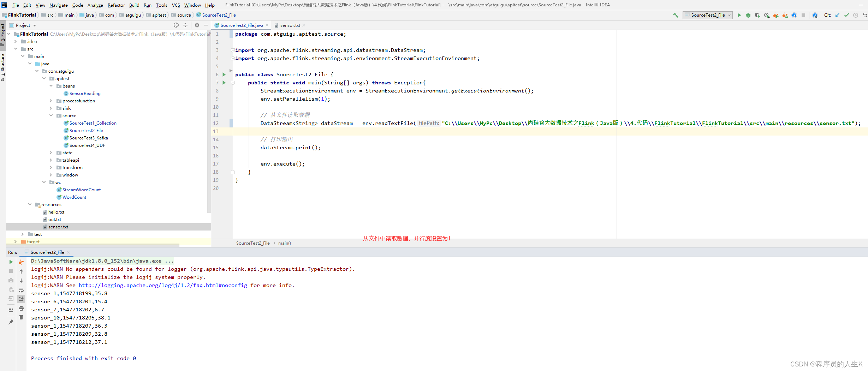
Task: Click the run gutter arrow beside main method
Action: click(x=224, y=83)
